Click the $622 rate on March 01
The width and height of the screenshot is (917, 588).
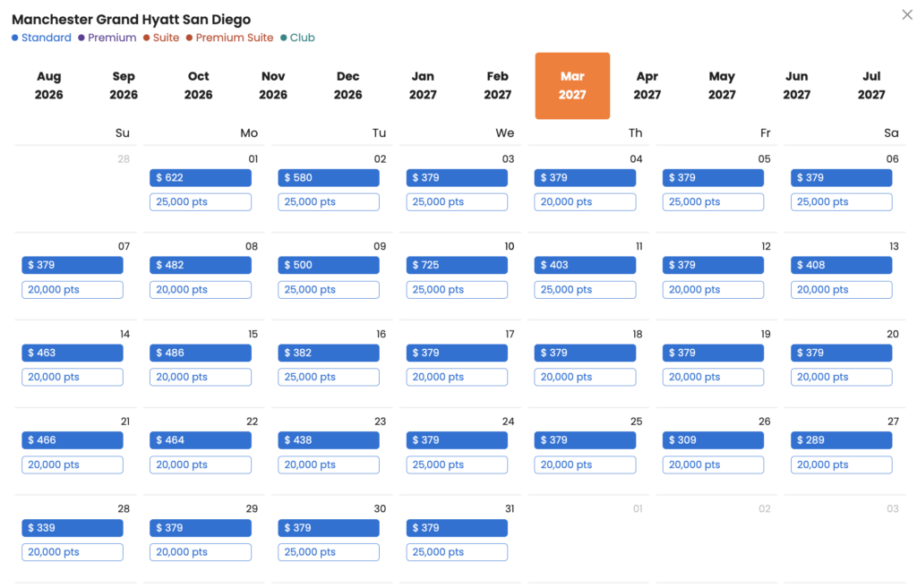pos(201,178)
